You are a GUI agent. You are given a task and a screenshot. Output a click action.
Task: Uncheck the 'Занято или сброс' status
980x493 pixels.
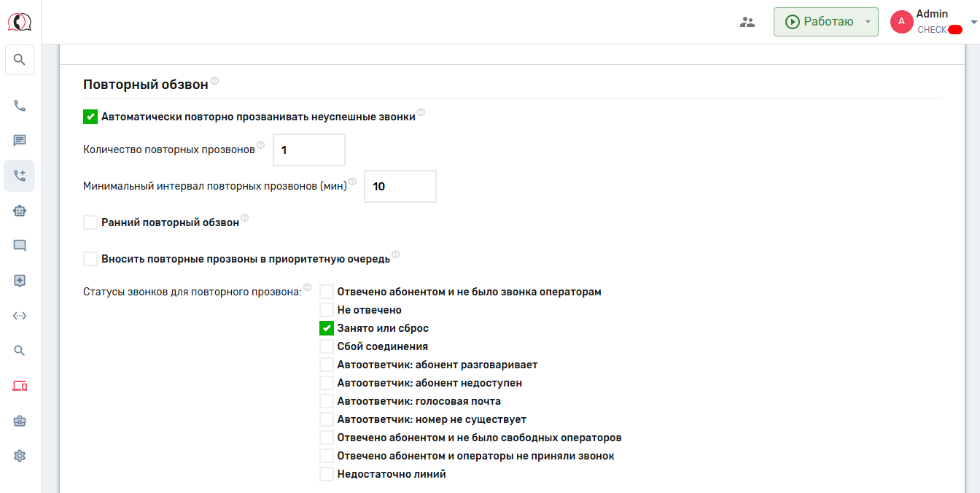[x=327, y=328]
